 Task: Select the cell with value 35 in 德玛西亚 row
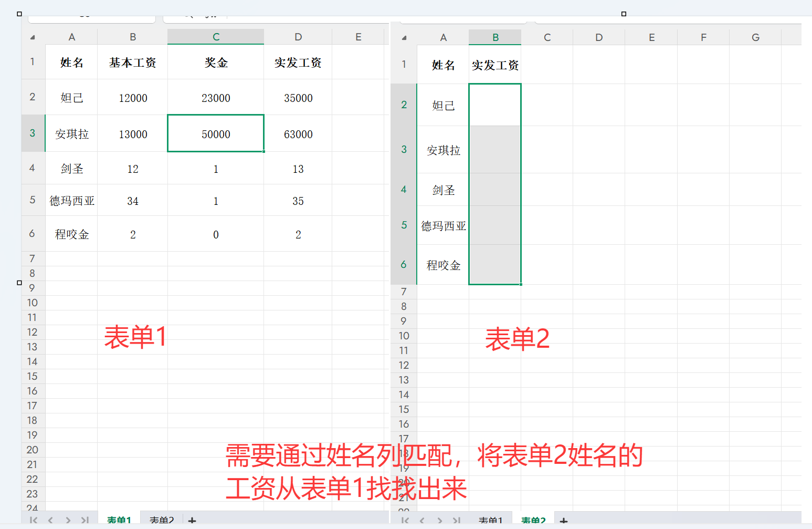click(298, 201)
